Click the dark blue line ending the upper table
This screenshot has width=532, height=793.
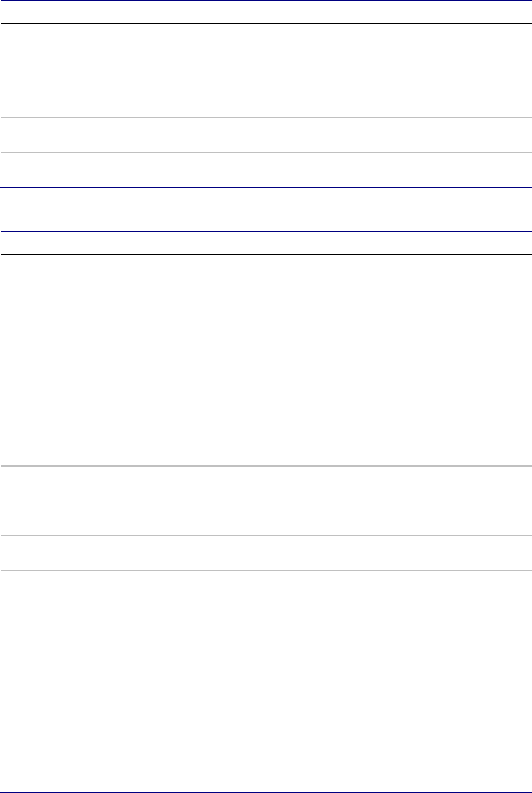(x=266, y=188)
